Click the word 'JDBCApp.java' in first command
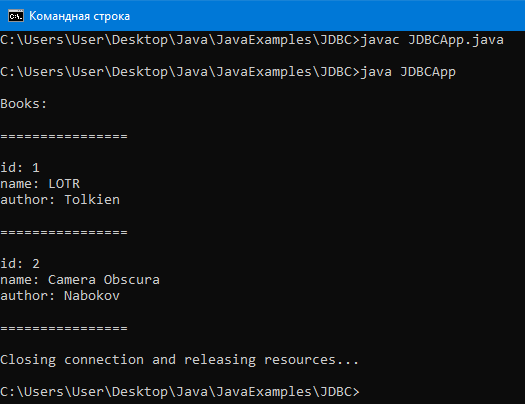 (456, 40)
